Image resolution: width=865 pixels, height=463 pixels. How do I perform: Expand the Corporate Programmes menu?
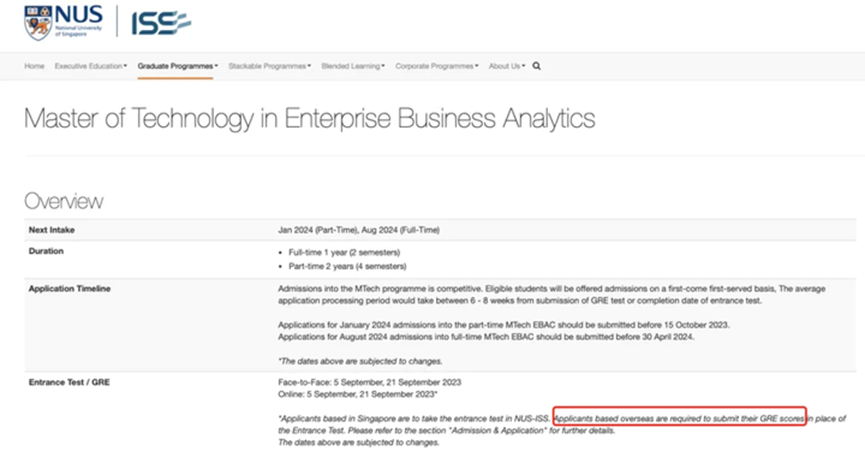(437, 66)
